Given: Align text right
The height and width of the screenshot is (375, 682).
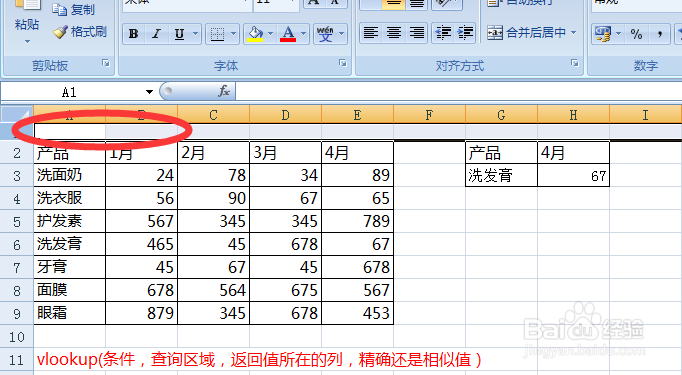Looking at the screenshot, I should tap(417, 33).
